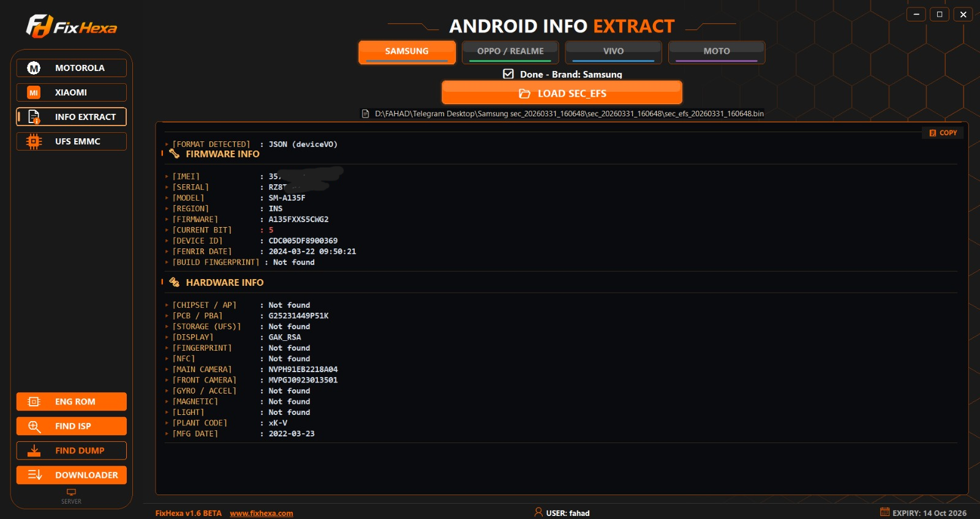Click the FixHexa logo icon
Screen dimensions: 980x519
click(39, 26)
